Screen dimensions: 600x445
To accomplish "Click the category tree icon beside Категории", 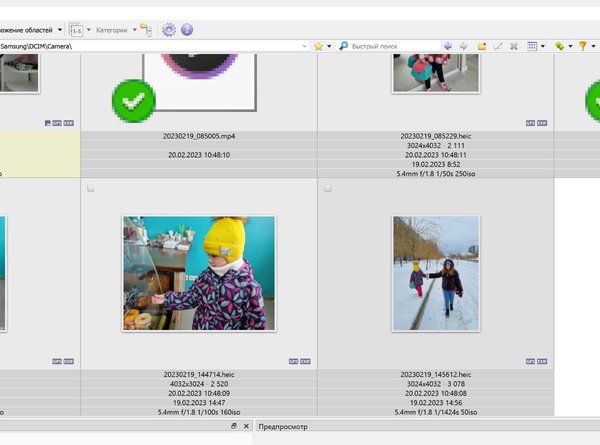I will coord(146,30).
